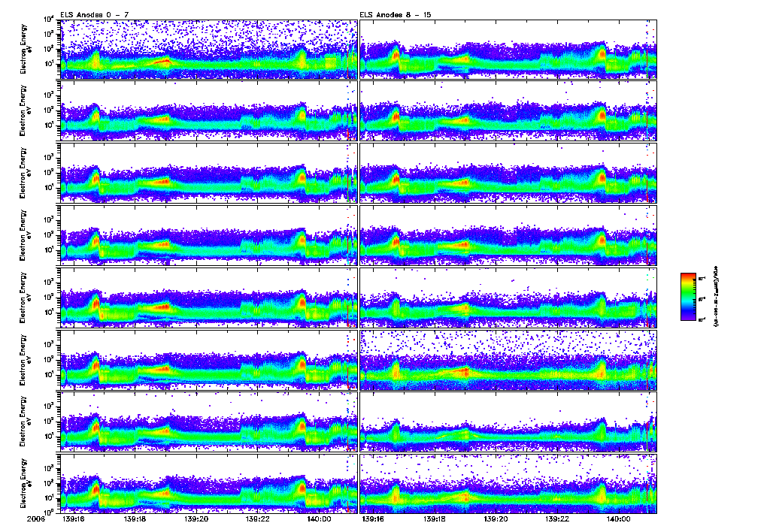
Task: Select the 139:18 tick label under Anodes 0 - 7 column
Action: coord(135,518)
